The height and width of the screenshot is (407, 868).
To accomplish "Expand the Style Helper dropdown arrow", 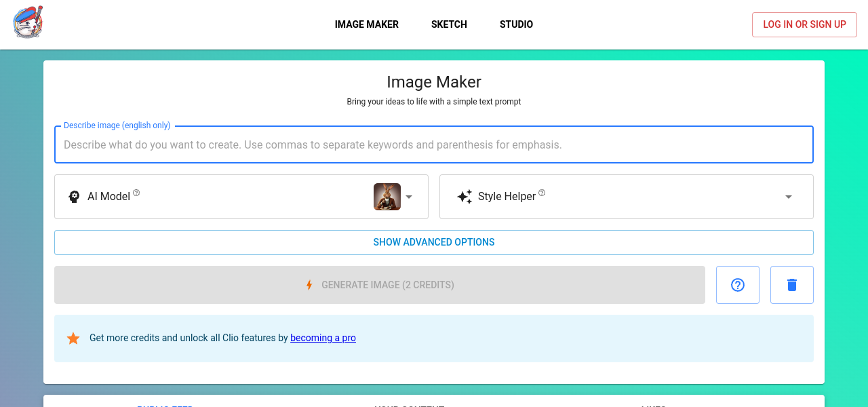I will click(789, 197).
